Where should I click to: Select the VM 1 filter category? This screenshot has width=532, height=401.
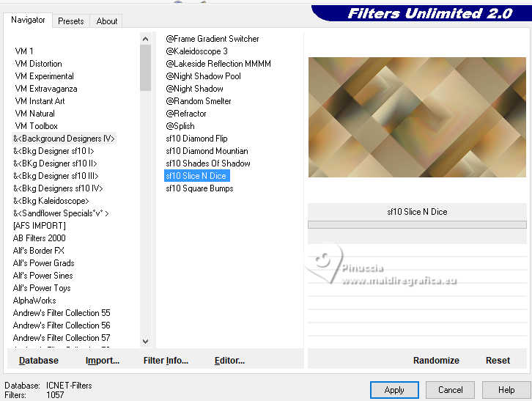tap(24, 51)
